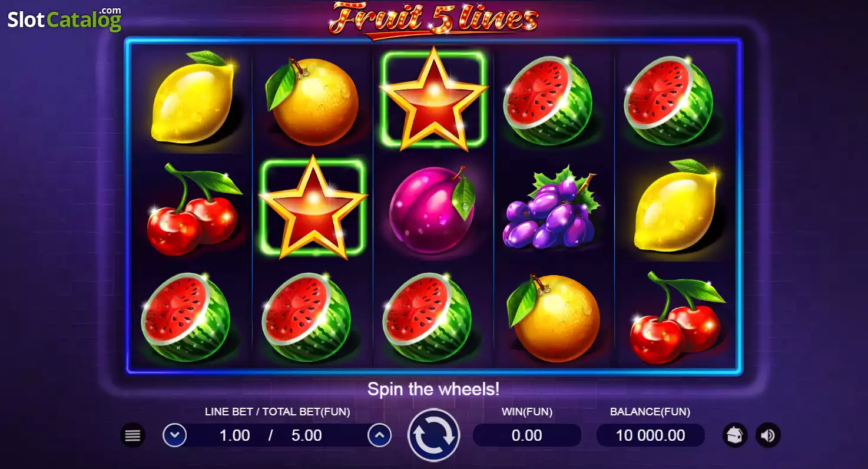Screen dimensions: 868x469
Task: Click the lemon in top-left reel
Action: 192,98
